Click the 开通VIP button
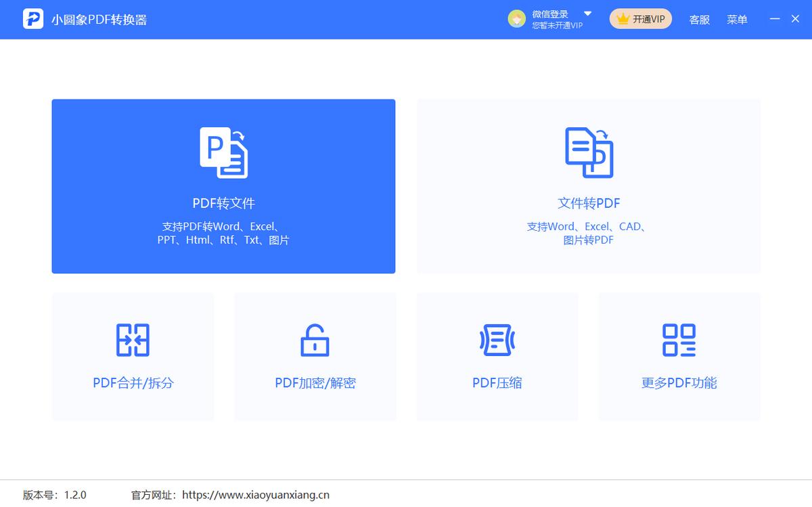This screenshot has height=507, width=812. (x=640, y=18)
